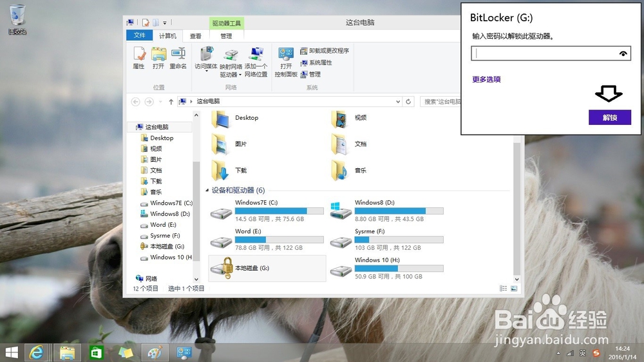The image size is (644, 362).
Task: Launch Internet Explorer from taskbar
Action: point(37,352)
